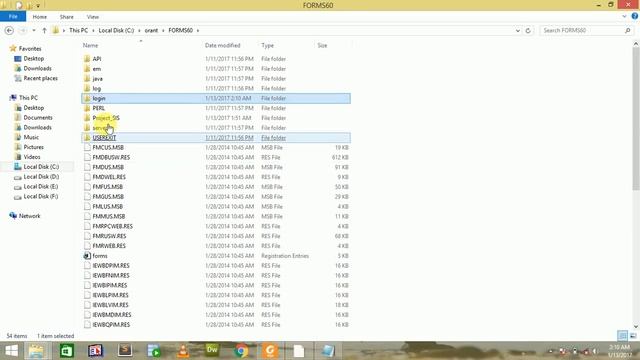Viewport: 640px width, 360px height.
Task: Launch Dreamweaver from the taskbar
Action: click(x=212, y=351)
